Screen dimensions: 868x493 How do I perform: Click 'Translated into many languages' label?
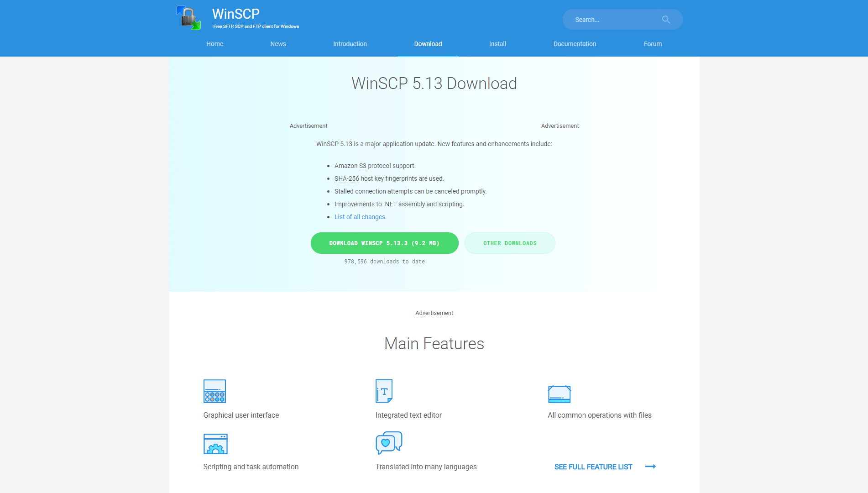point(426,467)
